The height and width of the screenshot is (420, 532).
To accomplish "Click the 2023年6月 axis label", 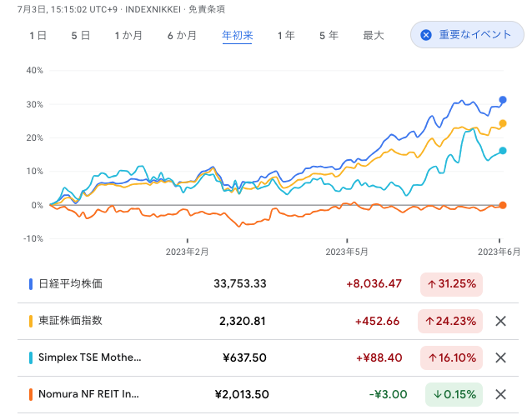I will (499, 252).
